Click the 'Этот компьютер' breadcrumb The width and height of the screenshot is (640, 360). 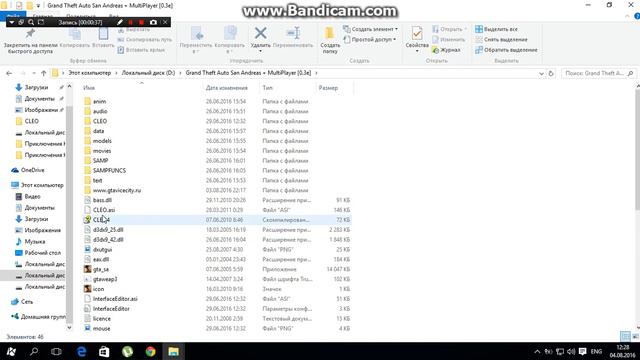click(x=89, y=73)
